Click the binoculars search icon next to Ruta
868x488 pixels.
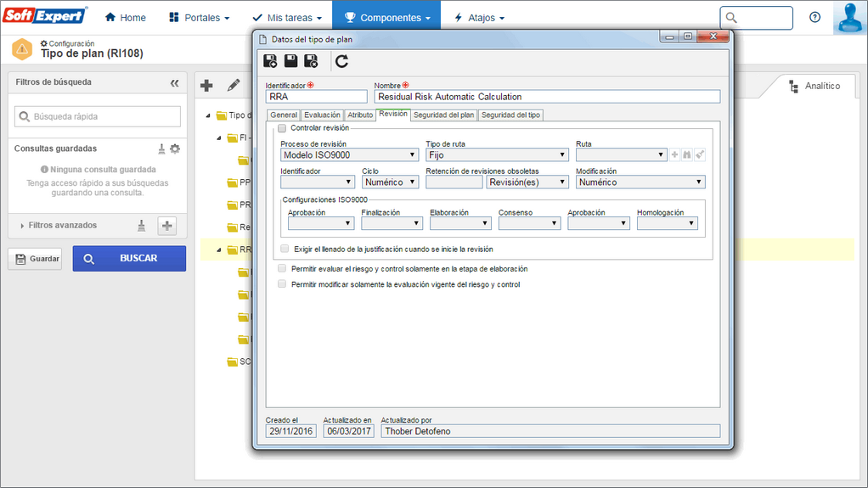[687, 155]
